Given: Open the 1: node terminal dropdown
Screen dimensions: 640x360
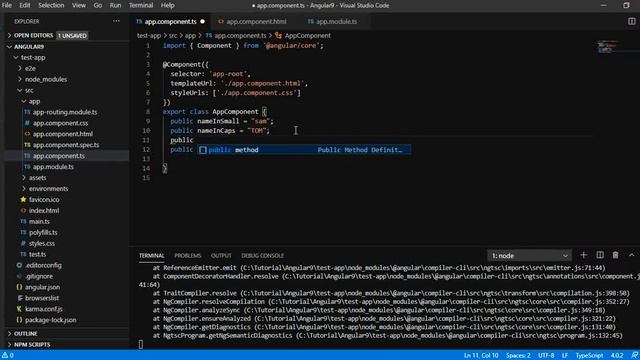Looking at the screenshot, I should coord(529,256).
